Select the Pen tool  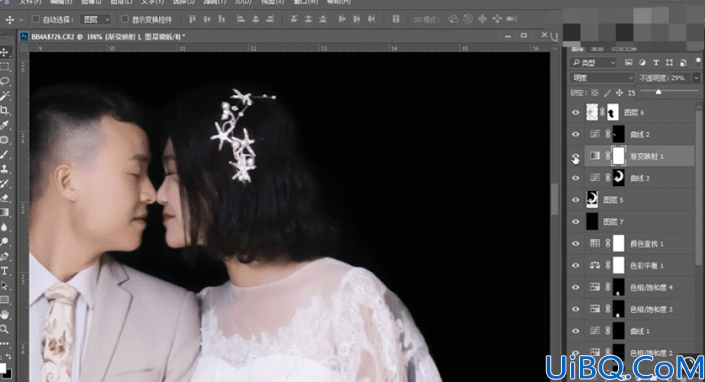click(x=4, y=257)
